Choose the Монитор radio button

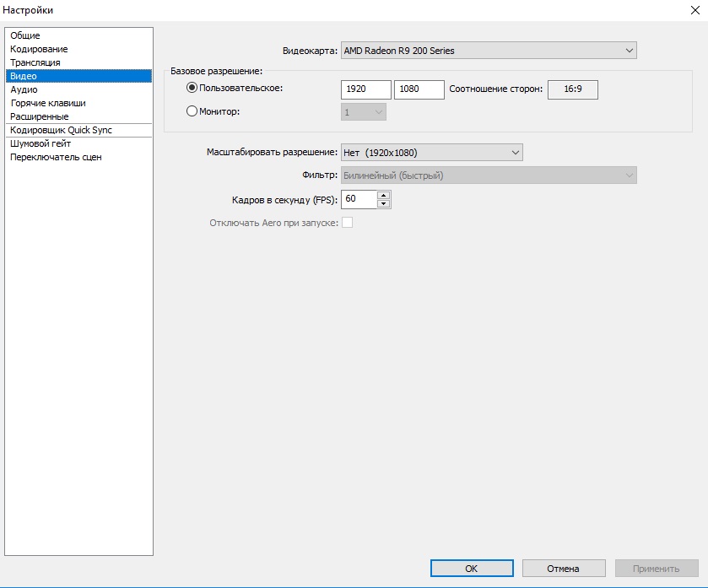[x=192, y=111]
